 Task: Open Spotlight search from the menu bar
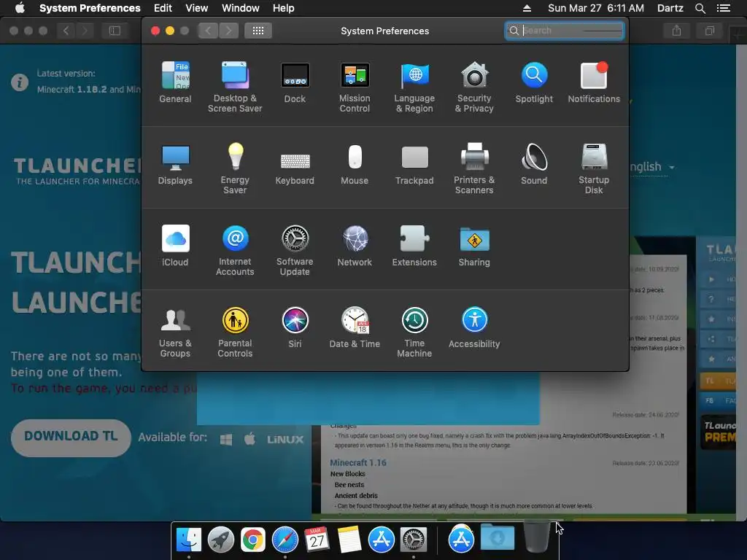[700, 8]
